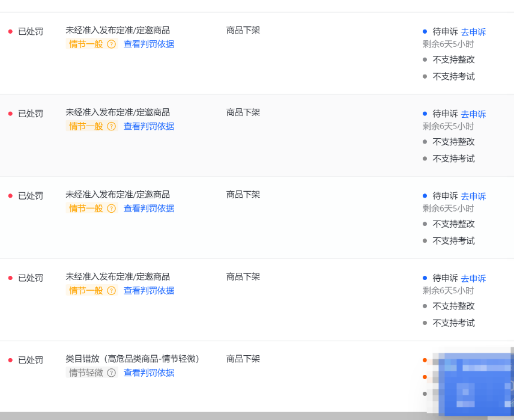The image size is (514, 420).
Task: View 查看判罚依据 for the third row
Action: click(x=149, y=209)
